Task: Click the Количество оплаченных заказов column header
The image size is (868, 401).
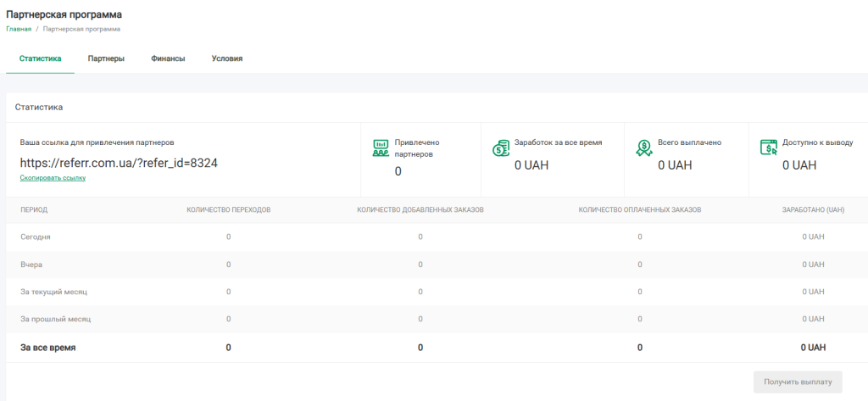Action: (x=639, y=209)
